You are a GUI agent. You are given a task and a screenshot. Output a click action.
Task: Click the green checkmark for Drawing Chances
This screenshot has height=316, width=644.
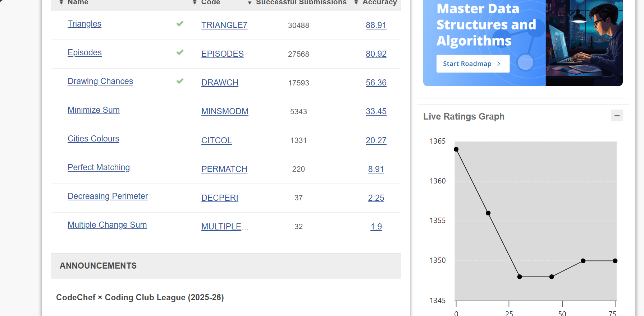180,81
